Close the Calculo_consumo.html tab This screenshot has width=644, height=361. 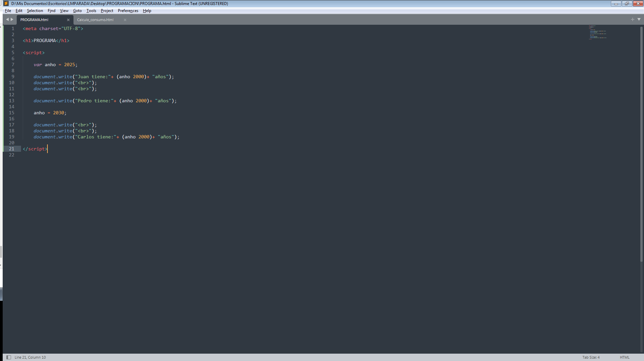coord(125,20)
